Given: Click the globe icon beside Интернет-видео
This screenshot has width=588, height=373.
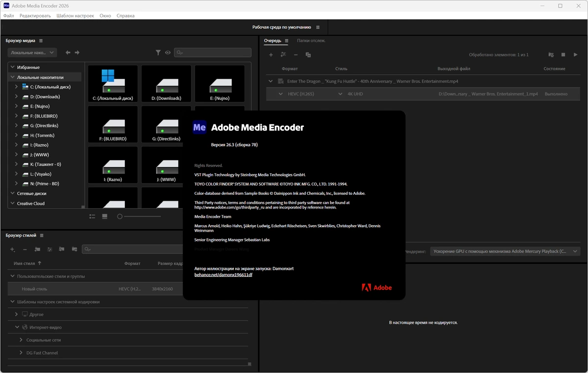Looking at the screenshot, I should pos(25,327).
